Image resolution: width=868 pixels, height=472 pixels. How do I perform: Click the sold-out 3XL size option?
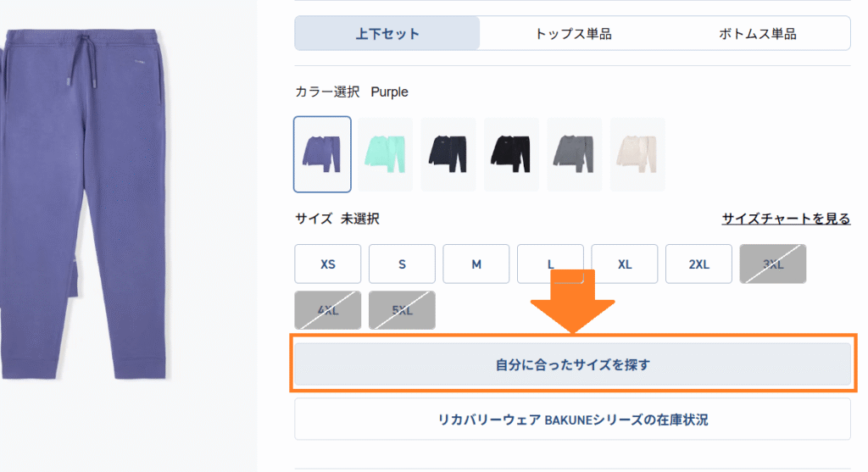pos(773,264)
